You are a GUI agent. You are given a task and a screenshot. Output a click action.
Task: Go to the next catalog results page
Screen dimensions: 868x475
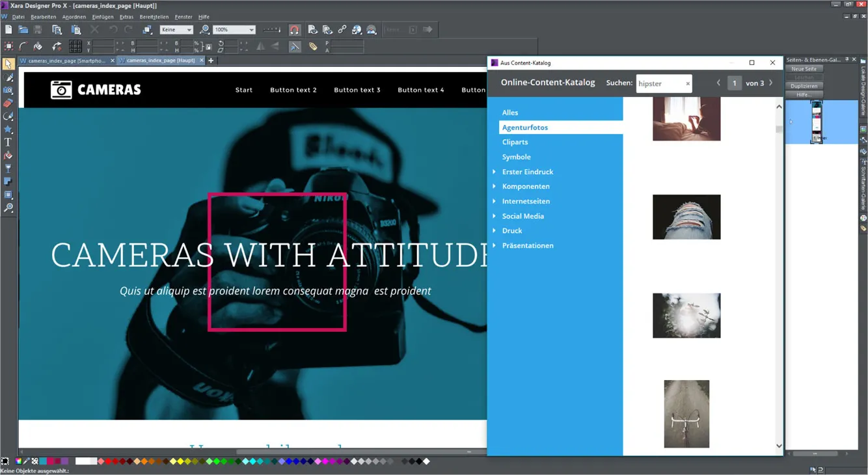[x=771, y=83]
